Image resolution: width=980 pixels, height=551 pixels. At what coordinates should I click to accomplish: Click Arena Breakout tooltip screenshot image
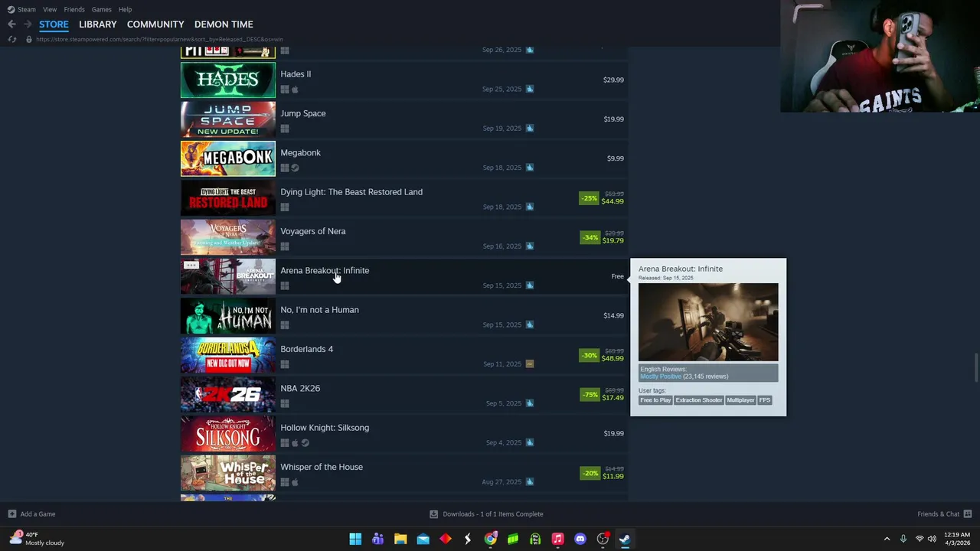pyautogui.click(x=708, y=322)
